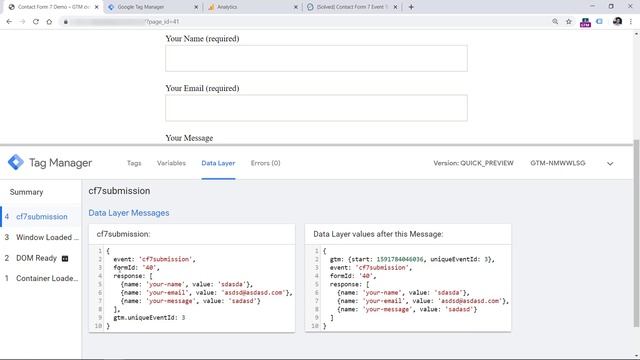Image resolution: width=640 pixels, height=360 pixels.
Task: Open the profile avatar icon
Action: 617,22
